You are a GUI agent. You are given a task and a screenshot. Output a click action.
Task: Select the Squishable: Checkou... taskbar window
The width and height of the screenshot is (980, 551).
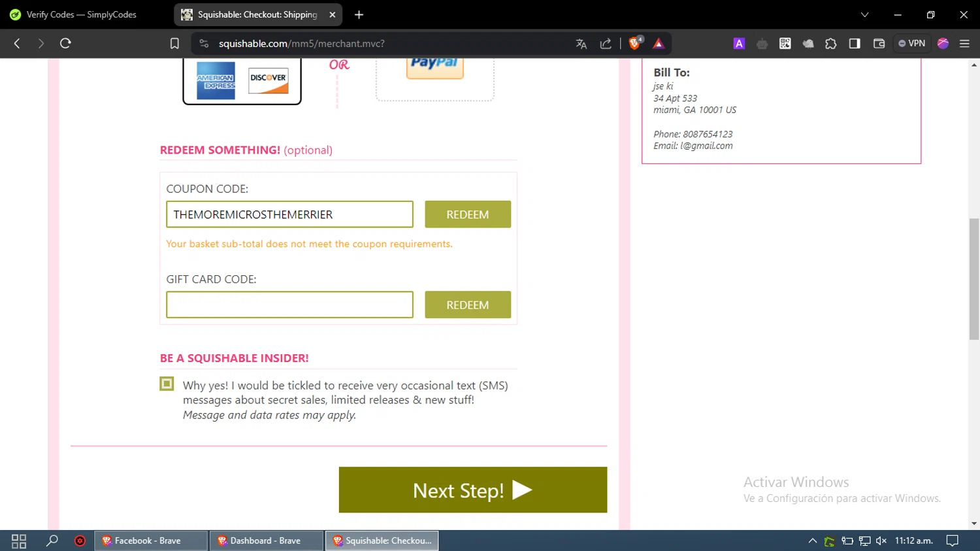point(382,541)
